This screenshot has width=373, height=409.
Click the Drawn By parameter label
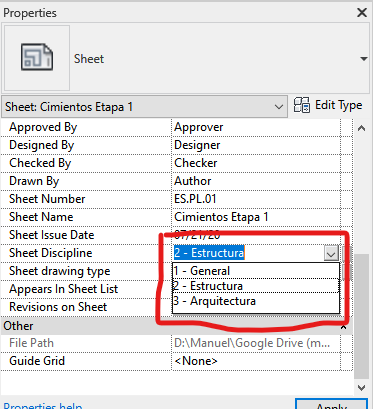(34, 181)
